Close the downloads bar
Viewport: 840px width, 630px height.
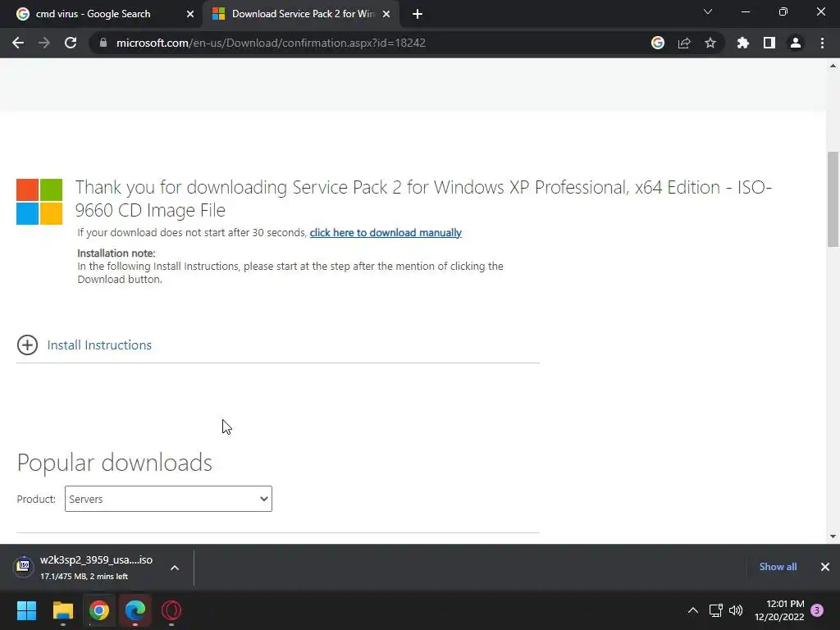825,567
